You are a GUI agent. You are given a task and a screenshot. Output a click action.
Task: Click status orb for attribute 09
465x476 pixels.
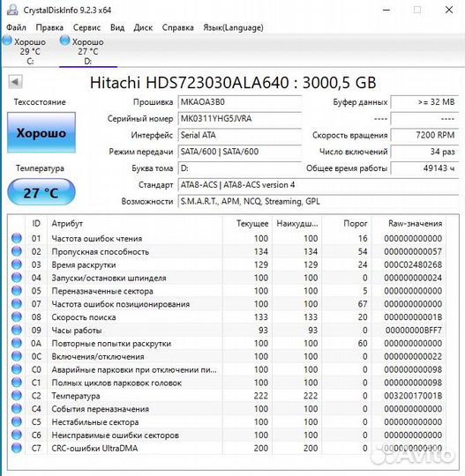(17, 330)
